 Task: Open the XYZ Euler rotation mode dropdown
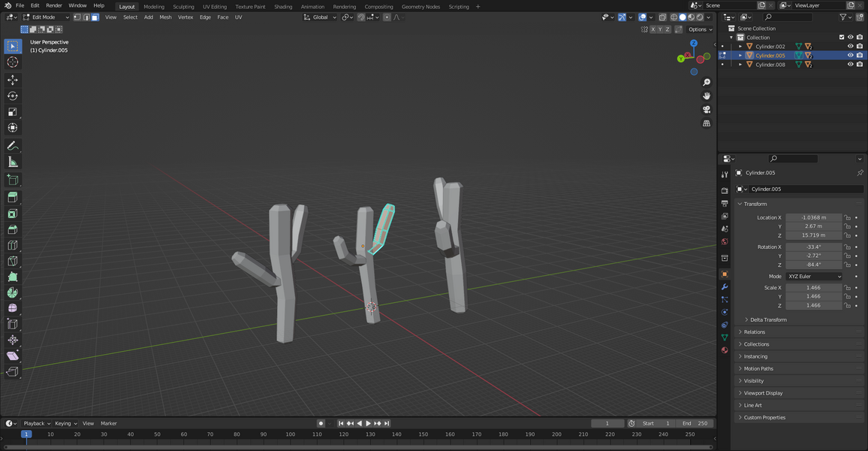pyautogui.click(x=814, y=277)
